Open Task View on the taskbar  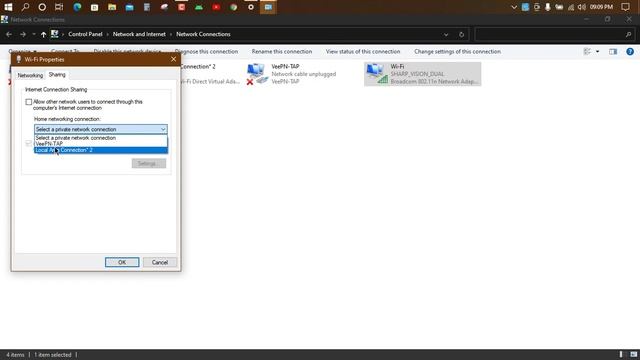(x=59, y=7)
